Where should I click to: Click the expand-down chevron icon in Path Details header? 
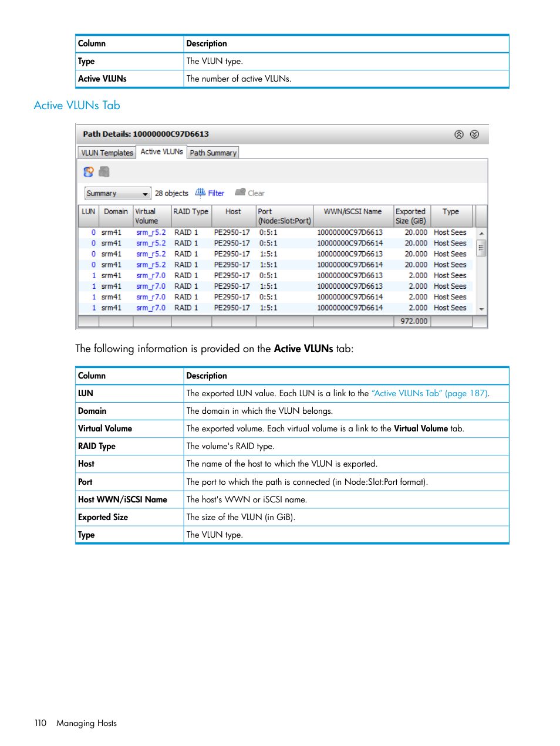474,134
